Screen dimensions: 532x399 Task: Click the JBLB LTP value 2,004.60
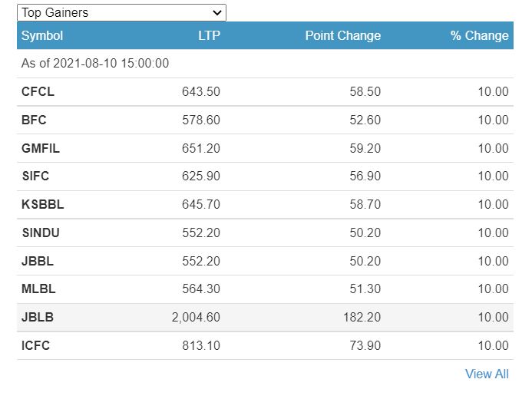pos(196,317)
